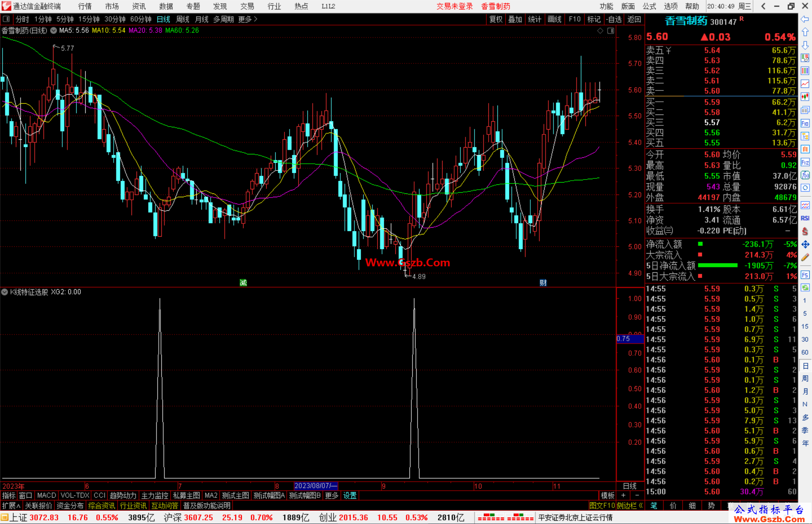Switch to 1-minute period in sidebar
Image resolution: width=812 pixels, height=524 pixels.
click(x=804, y=301)
